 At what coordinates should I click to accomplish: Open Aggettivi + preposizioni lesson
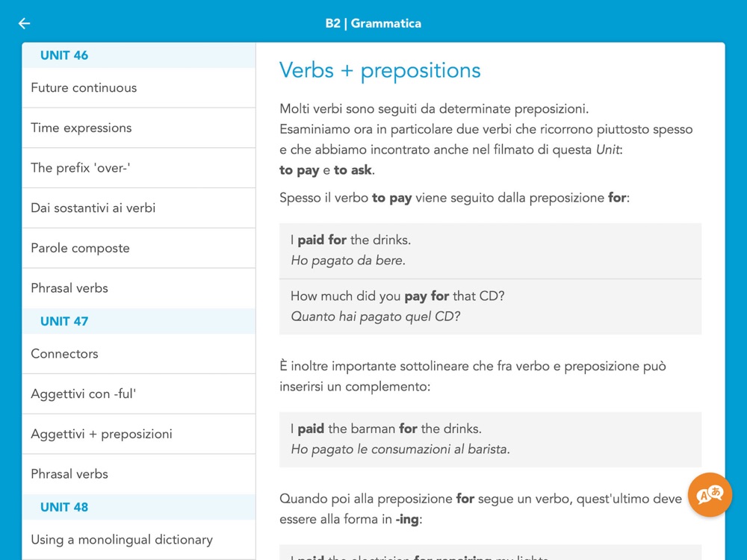tap(102, 434)
